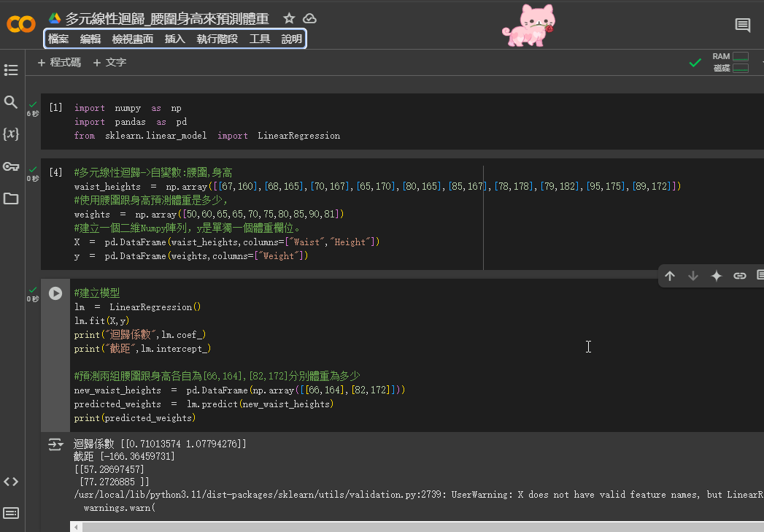Image resolution: width=764 pixels, height=532 pixels.
Task: Click the "import pandas as pd" line
Action: pos(131,122)
